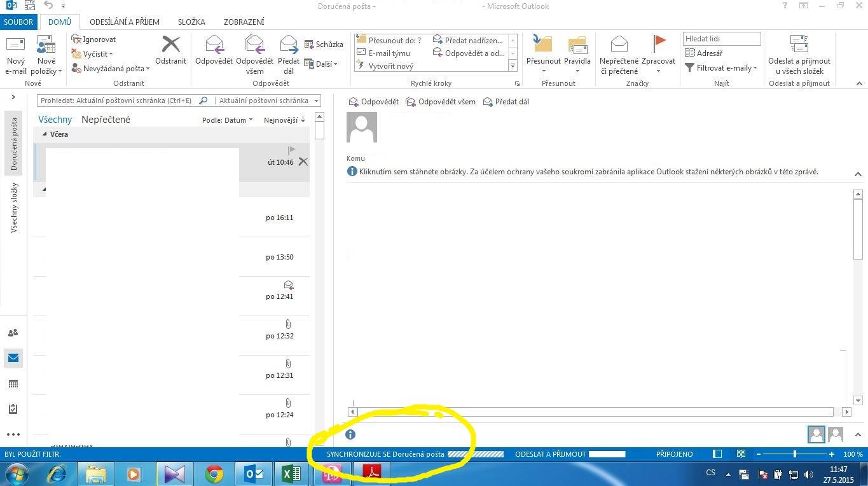Flag the message with Zpracovat
Viewport: 868px width, 486px height.
click(658, 55)
